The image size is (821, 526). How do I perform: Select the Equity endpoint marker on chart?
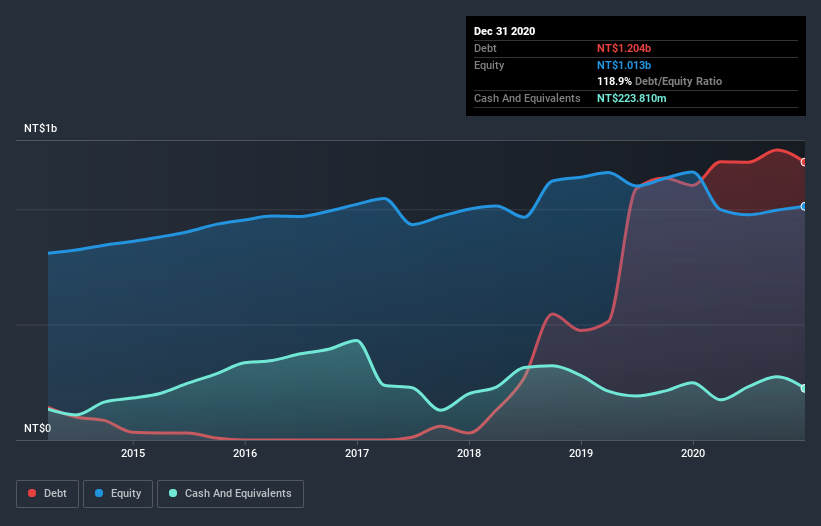click(x=804, y=207)
